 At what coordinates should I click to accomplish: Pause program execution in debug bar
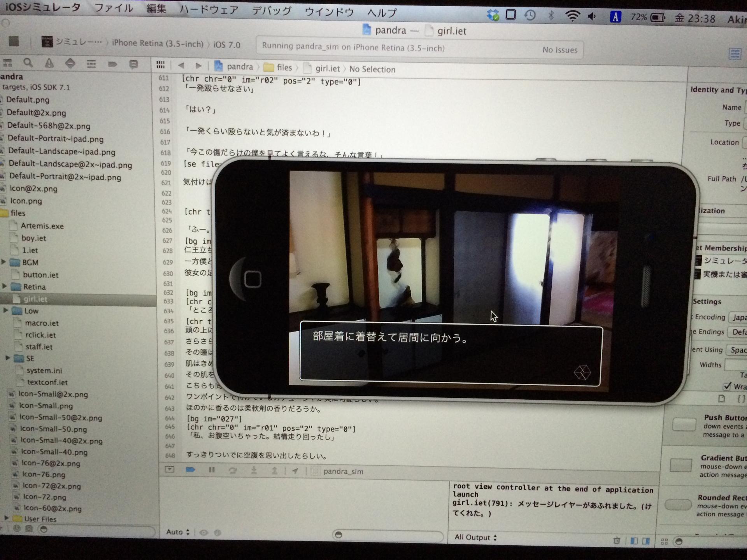(212, 470)
